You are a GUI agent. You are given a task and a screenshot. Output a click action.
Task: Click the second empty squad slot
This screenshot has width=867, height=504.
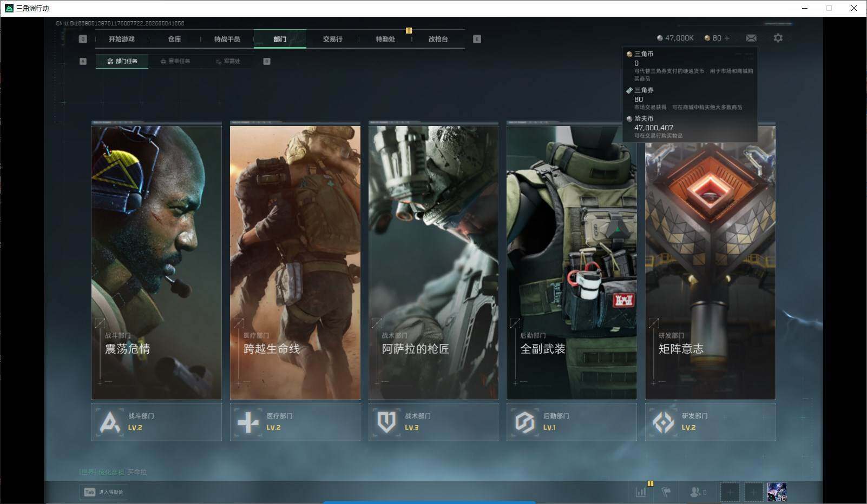[753, 492]
